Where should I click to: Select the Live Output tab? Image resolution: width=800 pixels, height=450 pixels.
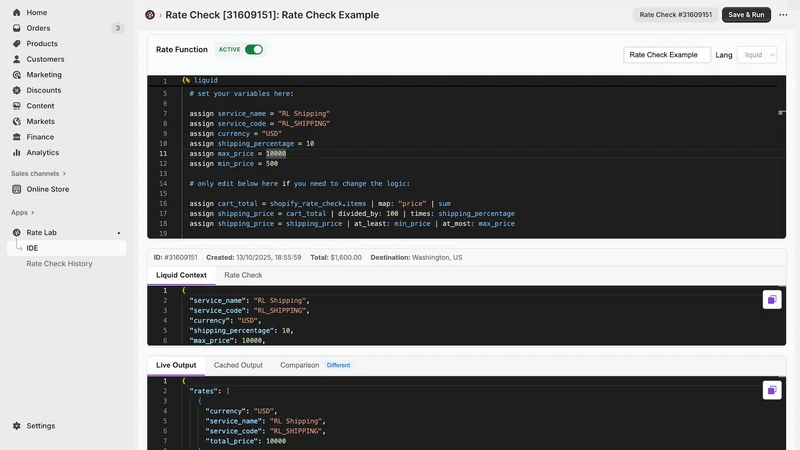tap(176, 365)
